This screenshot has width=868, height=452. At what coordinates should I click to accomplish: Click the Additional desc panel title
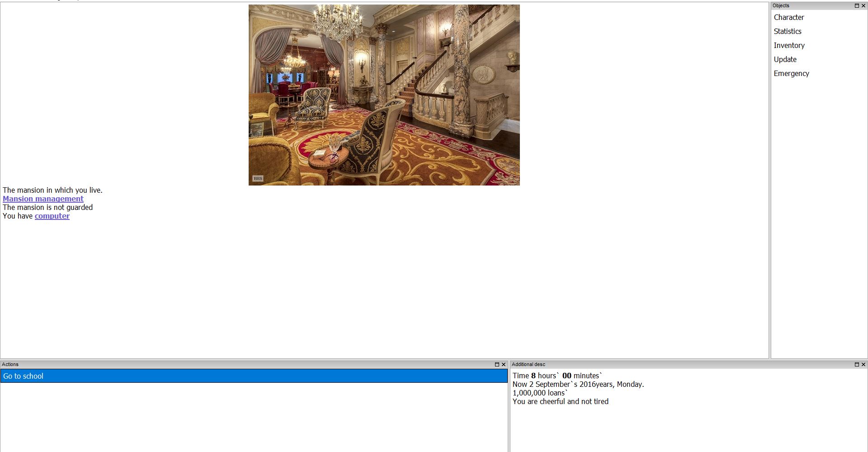[x=528, y=364]
